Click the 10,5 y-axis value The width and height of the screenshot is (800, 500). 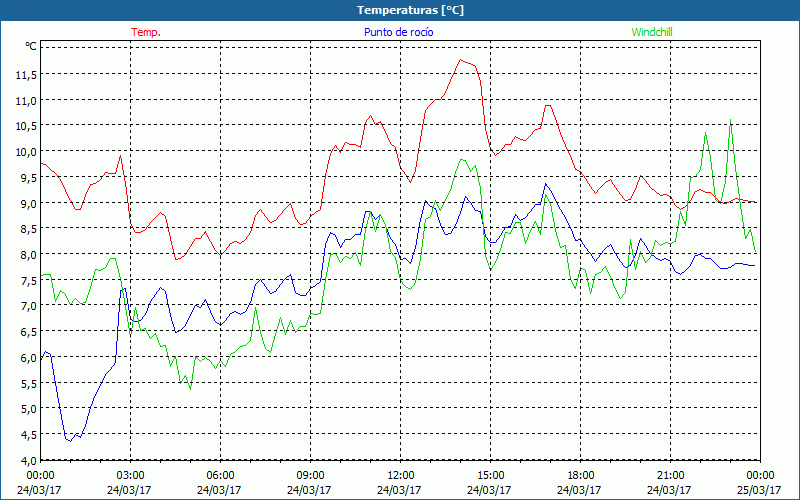pos(26,127)
